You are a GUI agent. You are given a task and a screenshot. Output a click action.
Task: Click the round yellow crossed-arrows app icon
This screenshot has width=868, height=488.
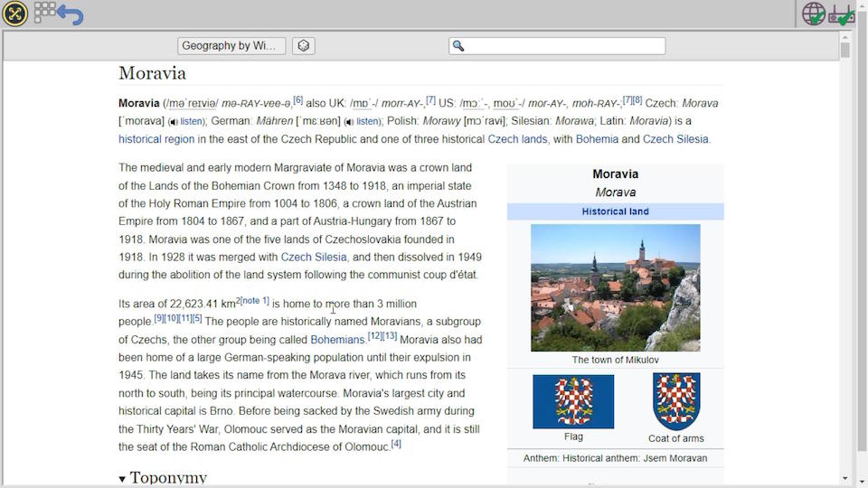point(15,14)
